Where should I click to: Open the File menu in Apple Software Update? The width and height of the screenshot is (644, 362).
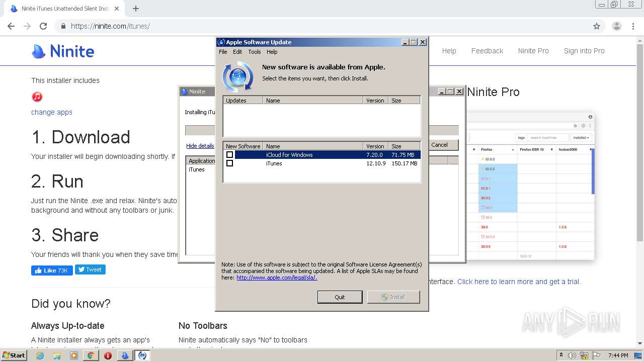pos(223,52)
